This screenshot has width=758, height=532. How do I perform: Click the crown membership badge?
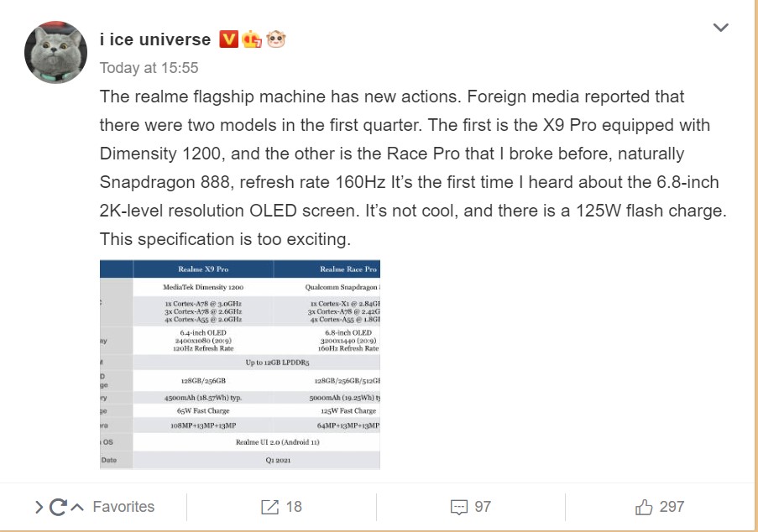pos(252,39)
